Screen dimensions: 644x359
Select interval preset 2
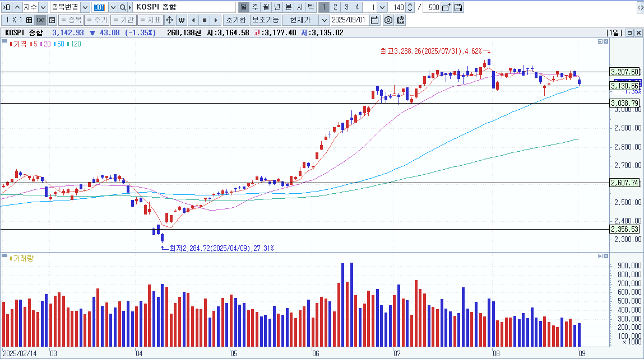(x=335, y=7)
